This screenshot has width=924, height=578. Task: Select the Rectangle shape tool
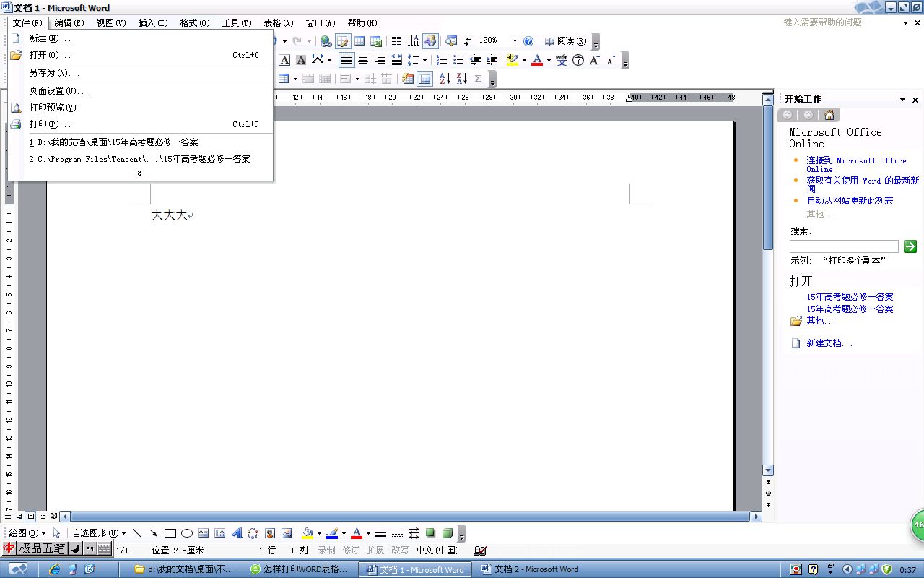tap(170, 533)
